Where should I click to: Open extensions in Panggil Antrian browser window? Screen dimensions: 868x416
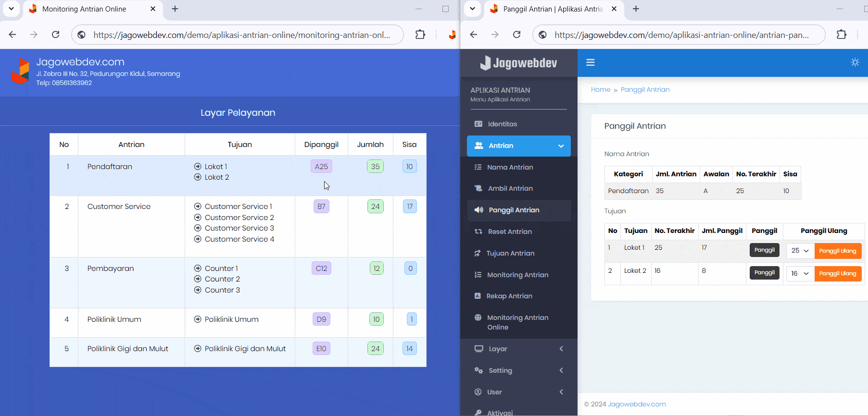(x=842, y=35)
